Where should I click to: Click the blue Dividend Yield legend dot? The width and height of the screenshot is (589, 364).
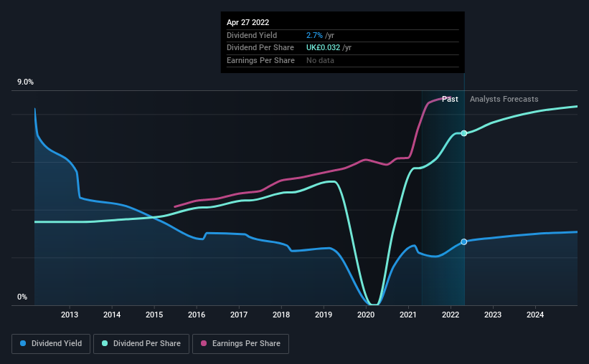pos(23,343)
